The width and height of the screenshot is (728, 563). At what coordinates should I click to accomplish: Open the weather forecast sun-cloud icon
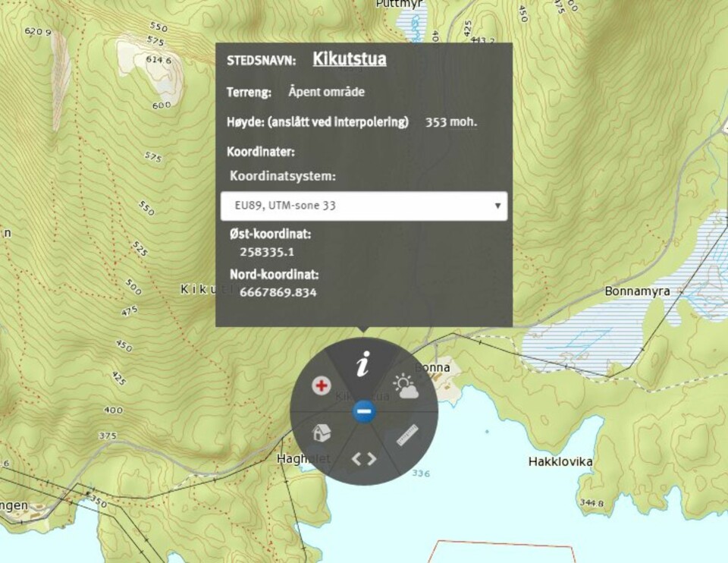coord(405,386)
